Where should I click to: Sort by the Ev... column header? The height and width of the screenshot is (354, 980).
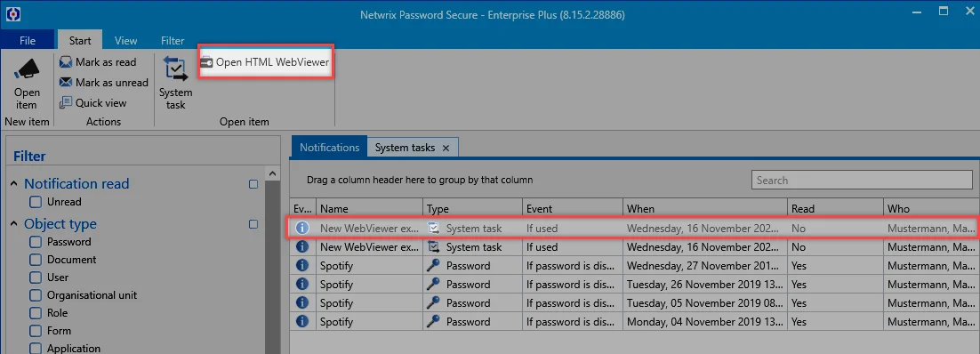tap(302, 208)
